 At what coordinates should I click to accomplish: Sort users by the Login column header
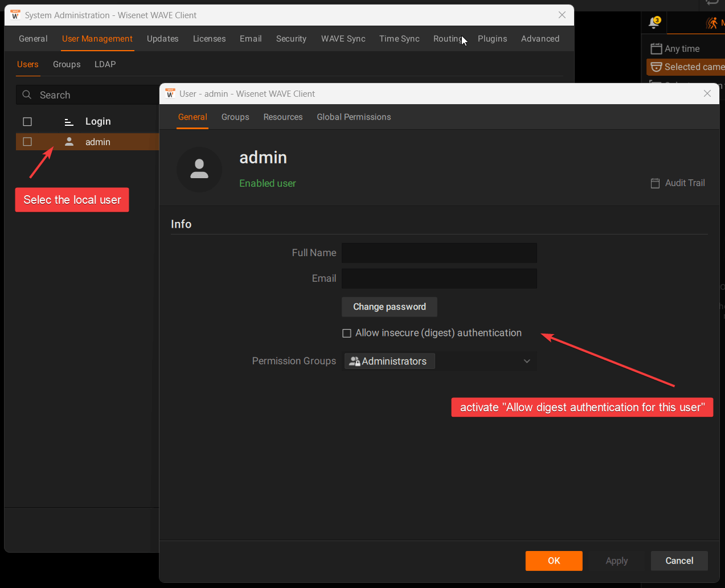[x=98, y=122]
